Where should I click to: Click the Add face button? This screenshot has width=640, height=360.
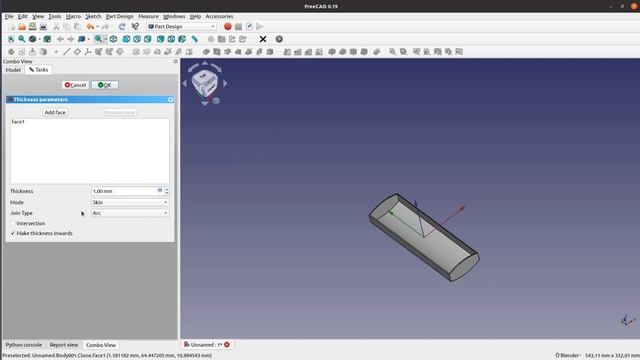pyautogui.click(x=55, y=112)
